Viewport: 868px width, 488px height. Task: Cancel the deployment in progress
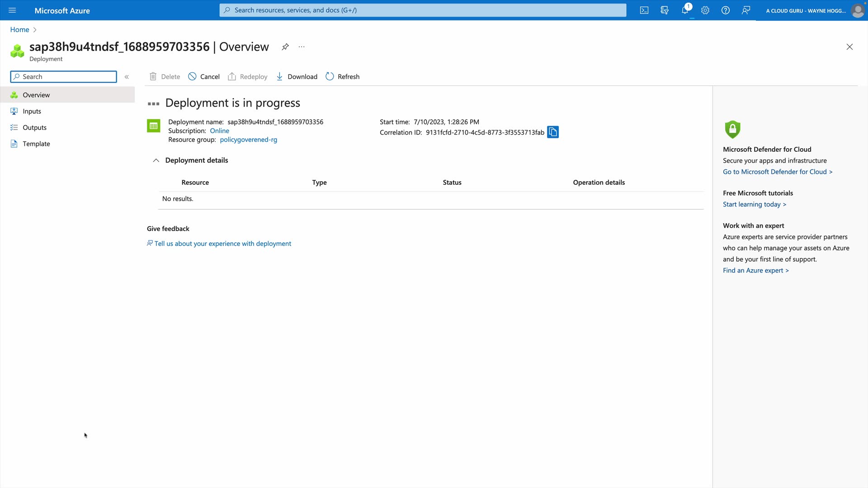pos(204,77)
